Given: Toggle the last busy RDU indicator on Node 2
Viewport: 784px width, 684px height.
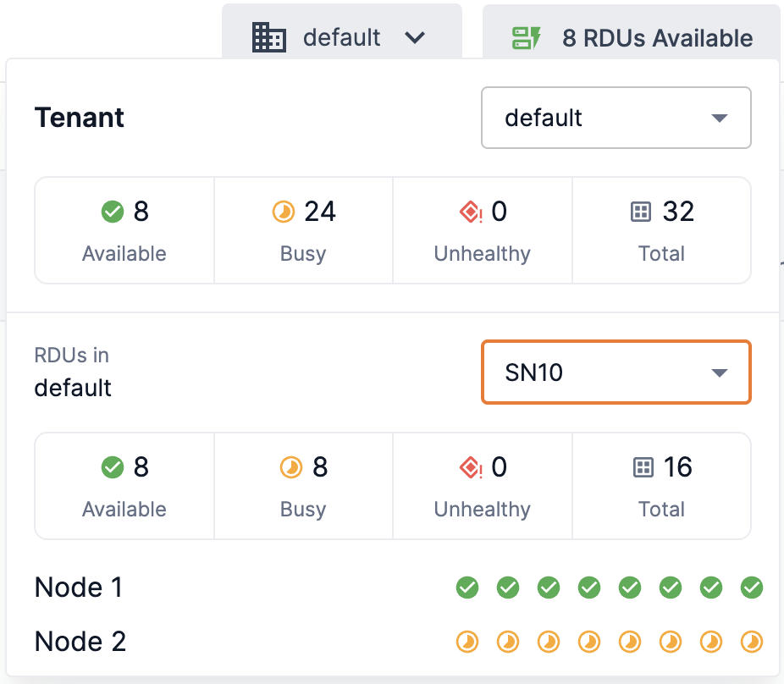Looking at the screenshot, I should point(752,642).
